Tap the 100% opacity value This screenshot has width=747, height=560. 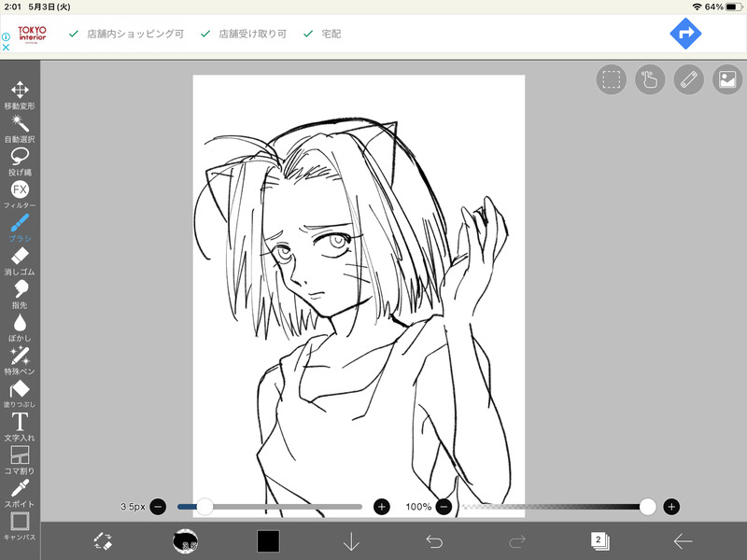(418, 507)
